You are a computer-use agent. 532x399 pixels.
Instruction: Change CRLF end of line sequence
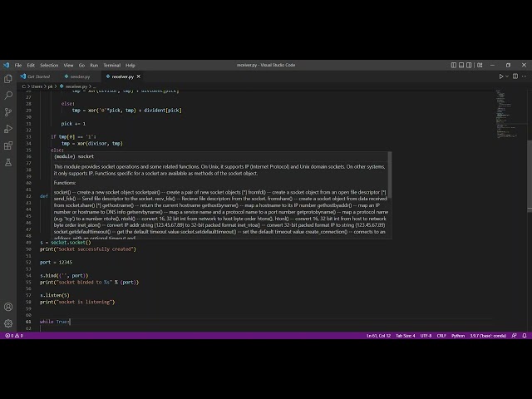[x=441, y=336]
